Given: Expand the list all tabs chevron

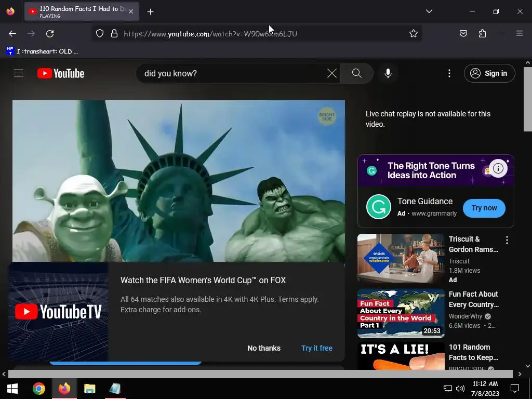Looking at the screenshot, I should point(429,11).
